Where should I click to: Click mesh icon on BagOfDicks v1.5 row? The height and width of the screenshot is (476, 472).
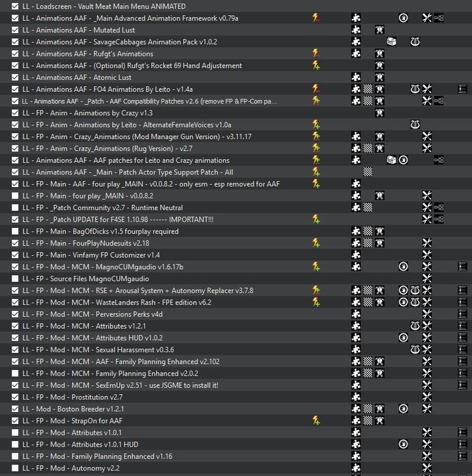click(x=379, y=231)
